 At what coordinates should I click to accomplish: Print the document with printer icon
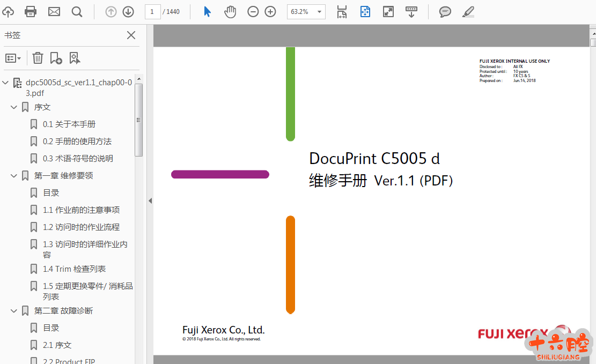click(x=31, y=12)
